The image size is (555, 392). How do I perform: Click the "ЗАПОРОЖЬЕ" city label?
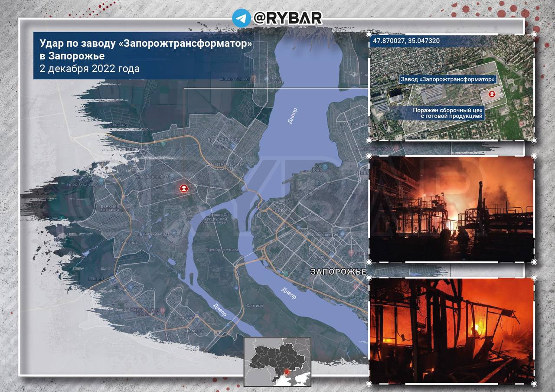point(339,272)
